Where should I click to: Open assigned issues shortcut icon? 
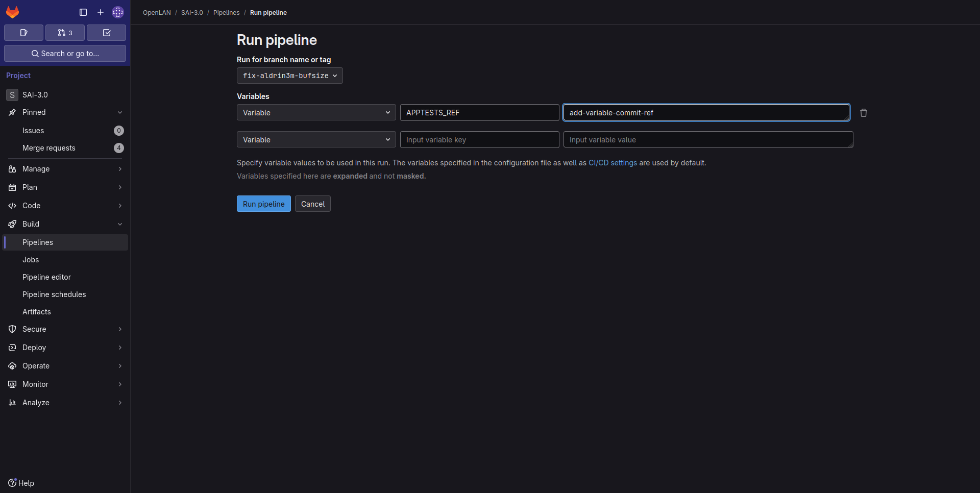23,33
